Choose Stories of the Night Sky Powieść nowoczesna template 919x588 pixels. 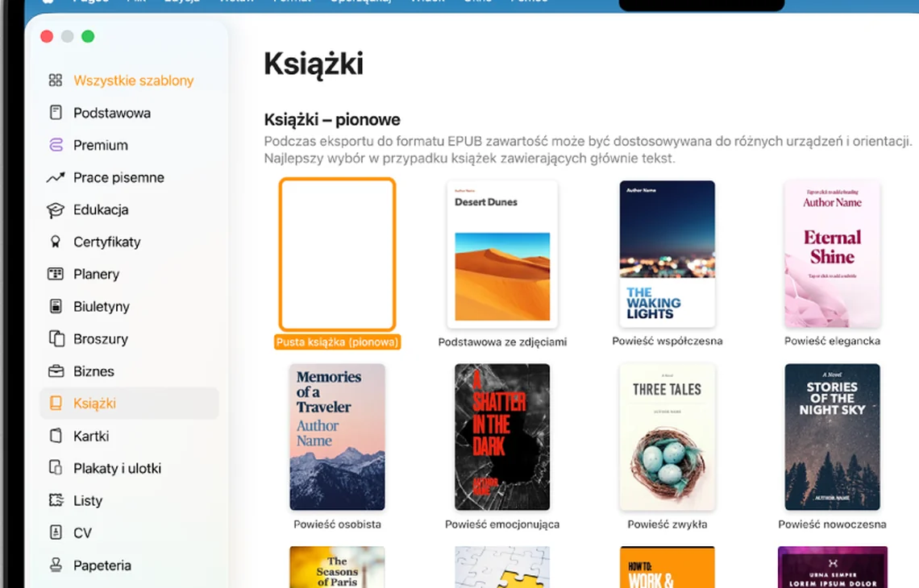coord(832,437)
